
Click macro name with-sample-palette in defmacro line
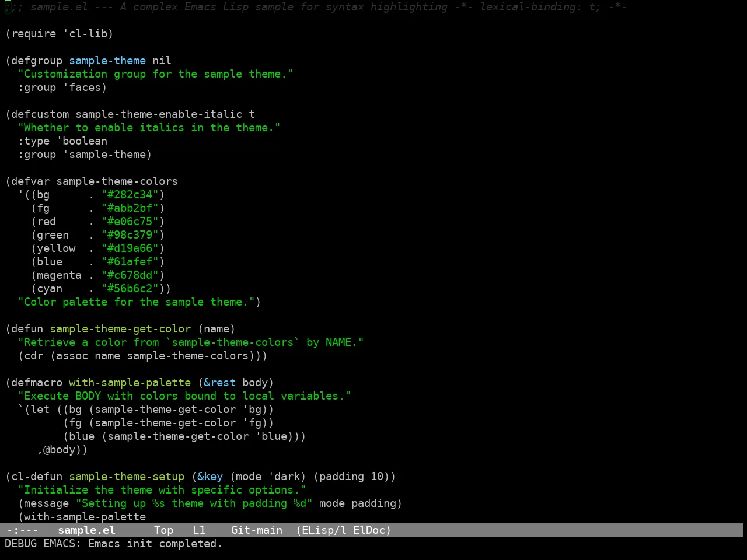(130, 383)
